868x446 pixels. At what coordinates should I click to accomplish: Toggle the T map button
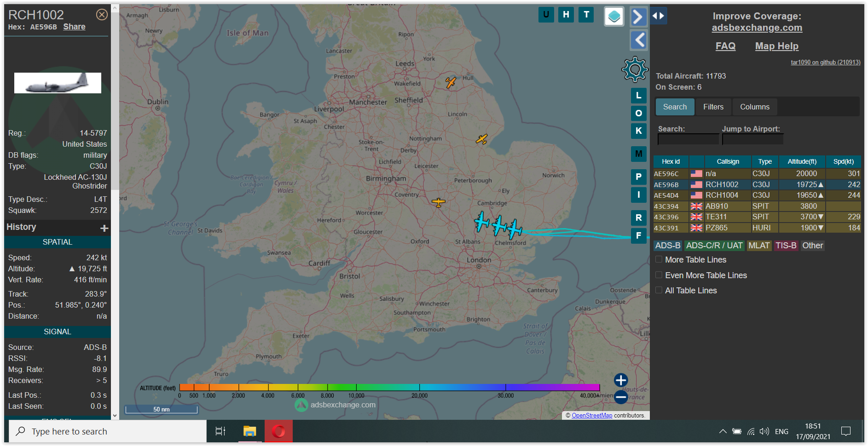[586, 15]
